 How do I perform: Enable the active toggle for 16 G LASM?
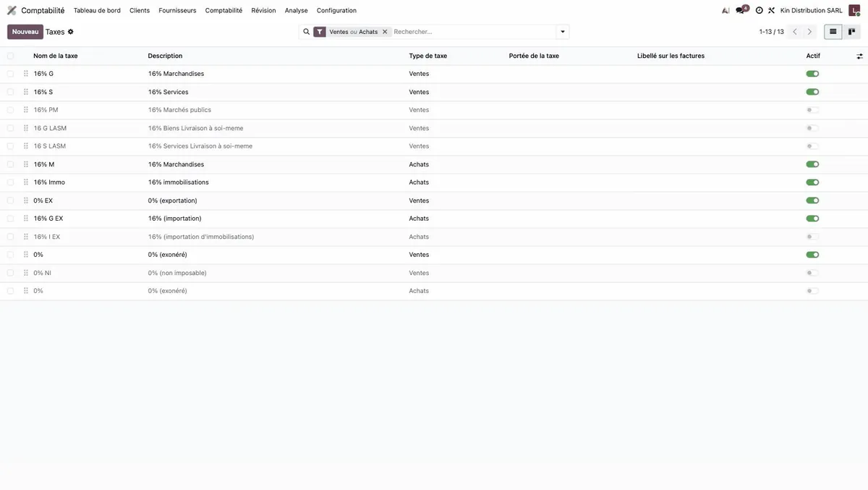812,128
